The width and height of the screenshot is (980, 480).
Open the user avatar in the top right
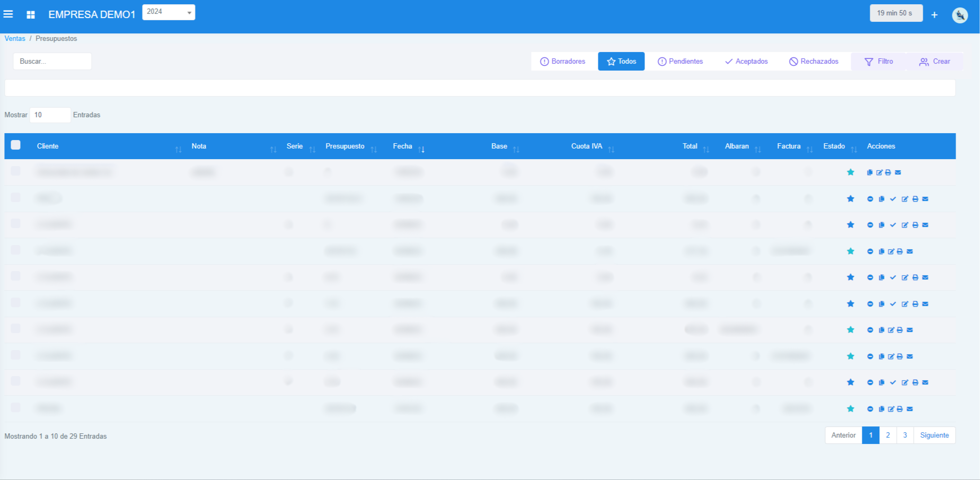coord(960,15)
